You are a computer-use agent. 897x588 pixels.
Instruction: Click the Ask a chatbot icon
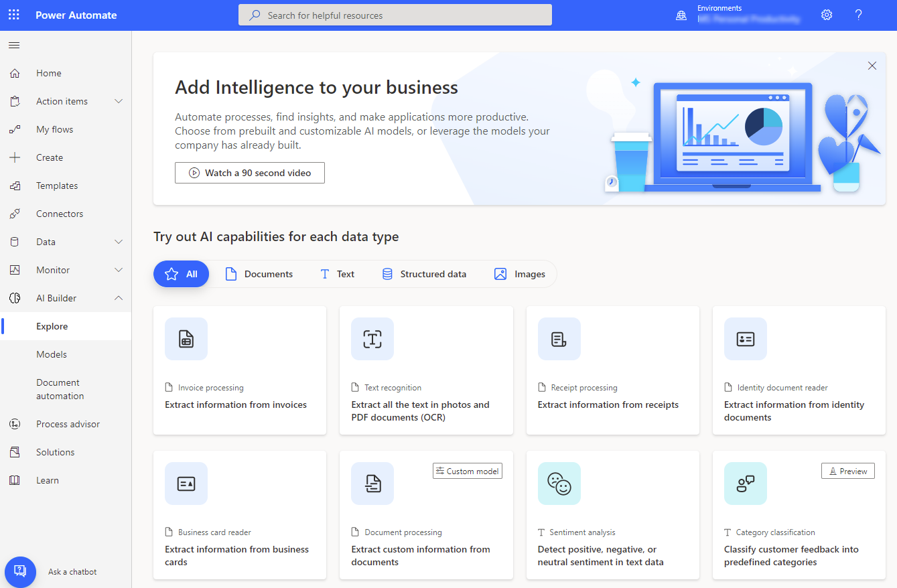(x=20, y=571)
